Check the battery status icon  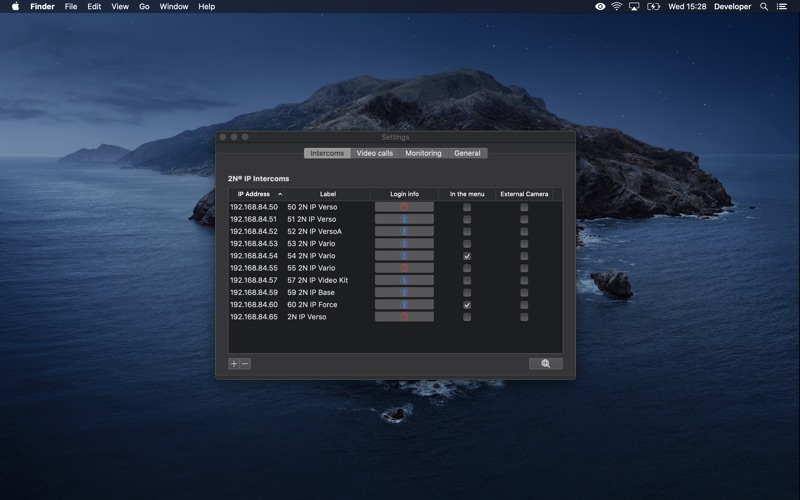653,7
